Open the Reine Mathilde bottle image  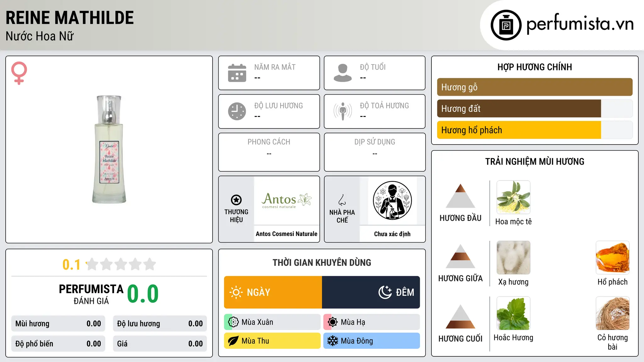click(x=109, y=149)
